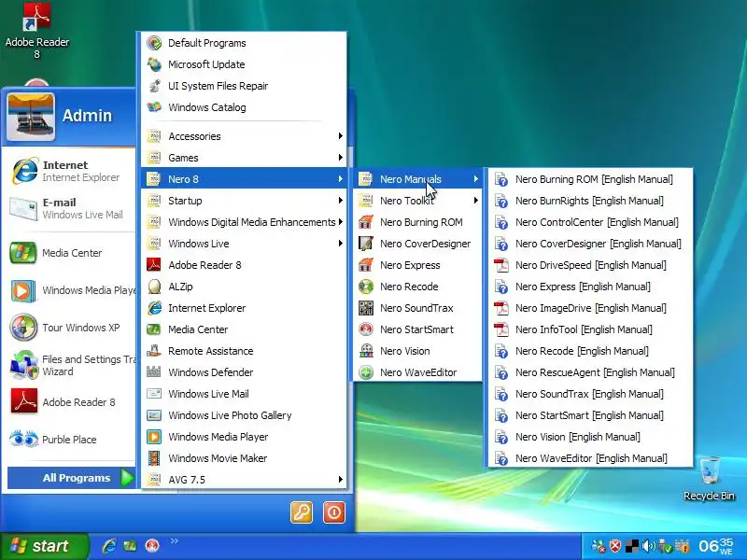Click the Log Off key button
This screenshot has height=560, width=747.
coord(302,512)
